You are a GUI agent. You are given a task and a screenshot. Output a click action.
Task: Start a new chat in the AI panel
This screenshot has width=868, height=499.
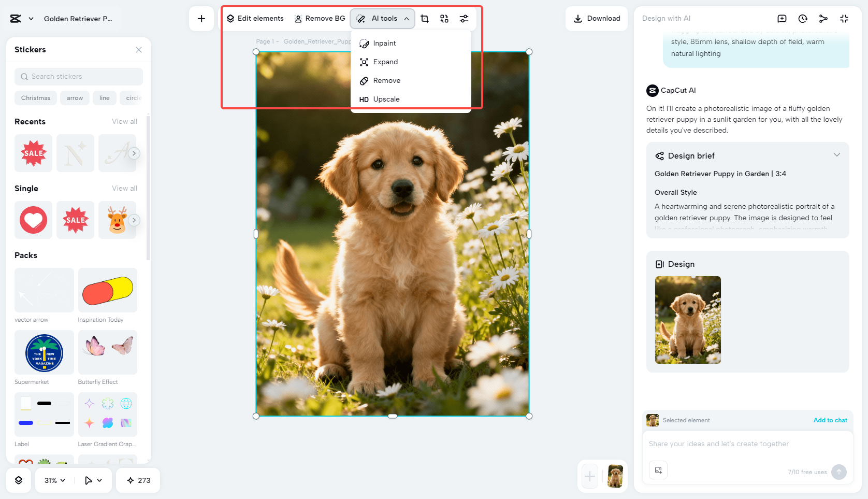coord(782,18)
